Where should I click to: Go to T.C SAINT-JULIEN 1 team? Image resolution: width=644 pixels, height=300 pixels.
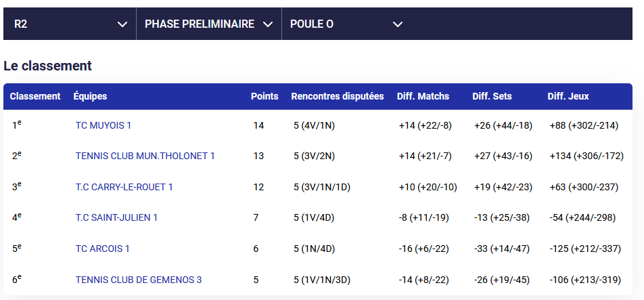pos(116,217)
